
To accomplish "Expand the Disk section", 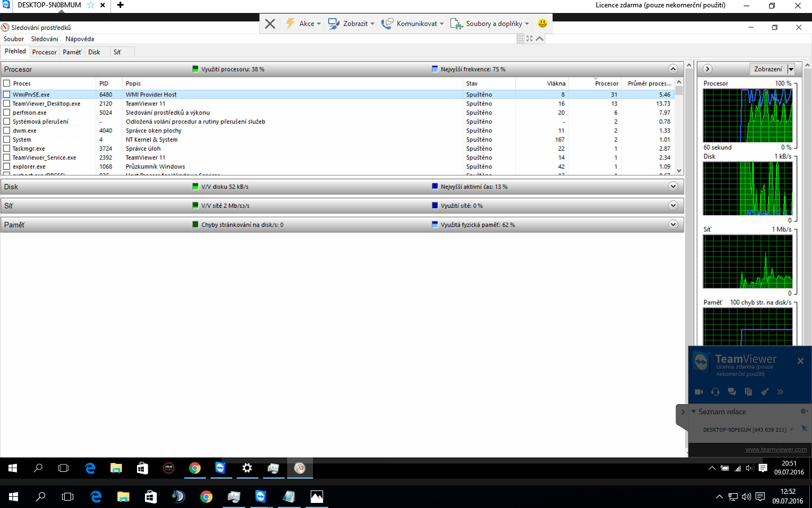I will [673, 186].
